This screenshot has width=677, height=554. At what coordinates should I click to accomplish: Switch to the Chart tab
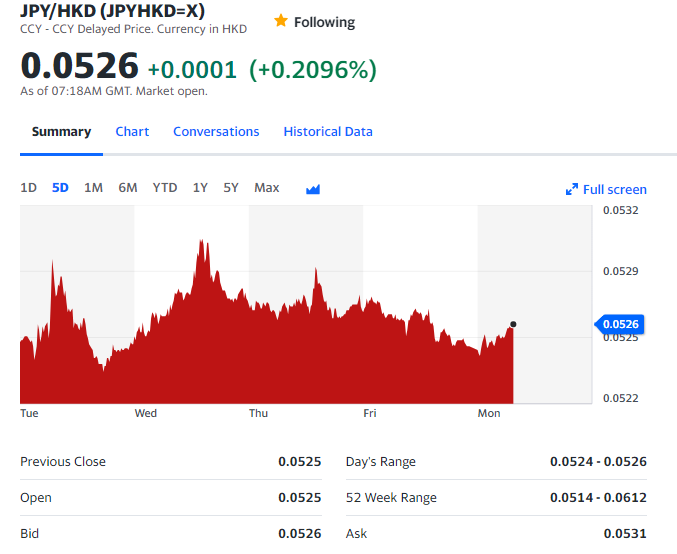tap(132, 132)
